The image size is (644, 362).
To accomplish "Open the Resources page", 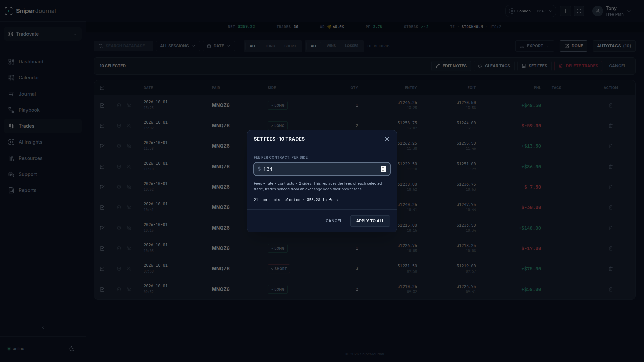I will click(43, 158).
